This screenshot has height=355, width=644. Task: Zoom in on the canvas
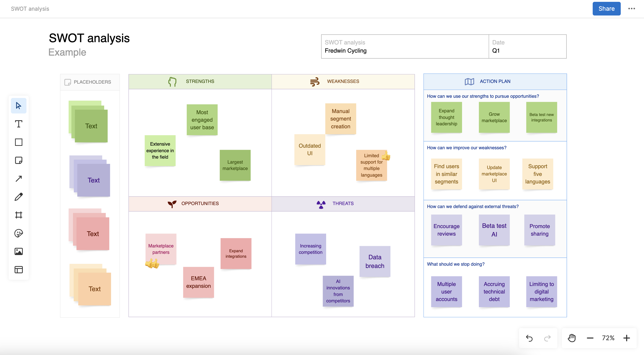627,338
